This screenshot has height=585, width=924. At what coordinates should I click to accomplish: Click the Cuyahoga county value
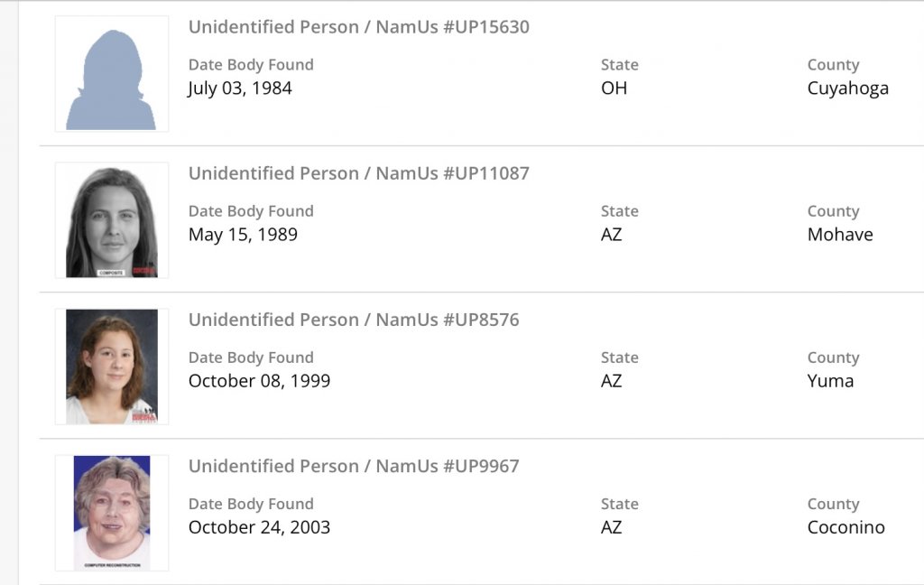pos(847,88)
